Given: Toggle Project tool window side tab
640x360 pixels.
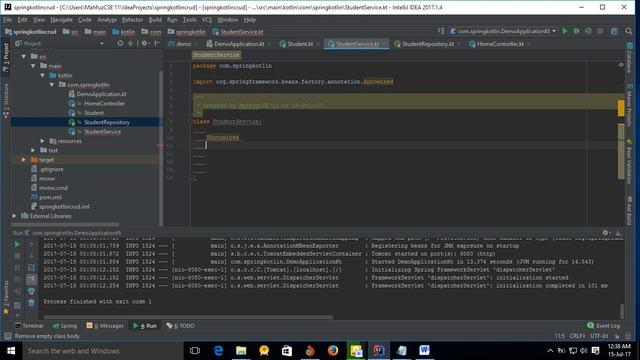Looking at the screenshot, I should (5, 58).
